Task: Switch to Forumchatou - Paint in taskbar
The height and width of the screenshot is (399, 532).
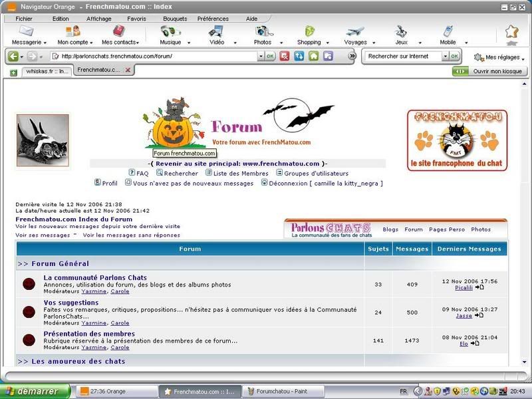Action: pos(283,392)
